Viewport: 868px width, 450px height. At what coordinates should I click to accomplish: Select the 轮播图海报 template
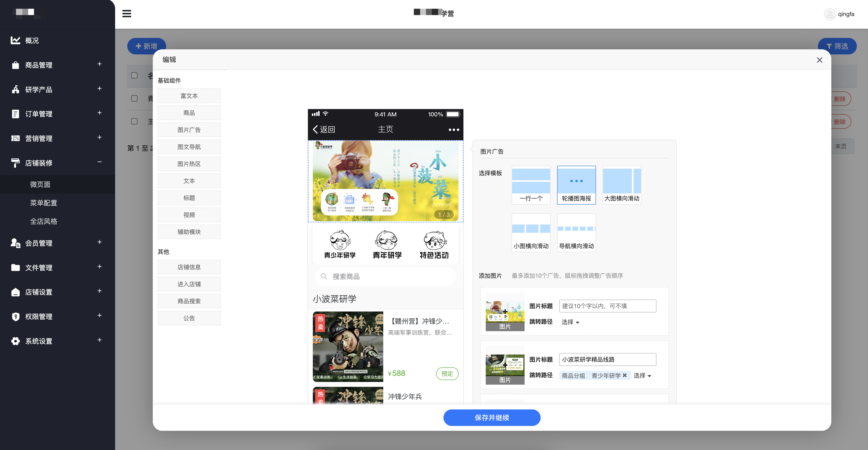[577, 185]
